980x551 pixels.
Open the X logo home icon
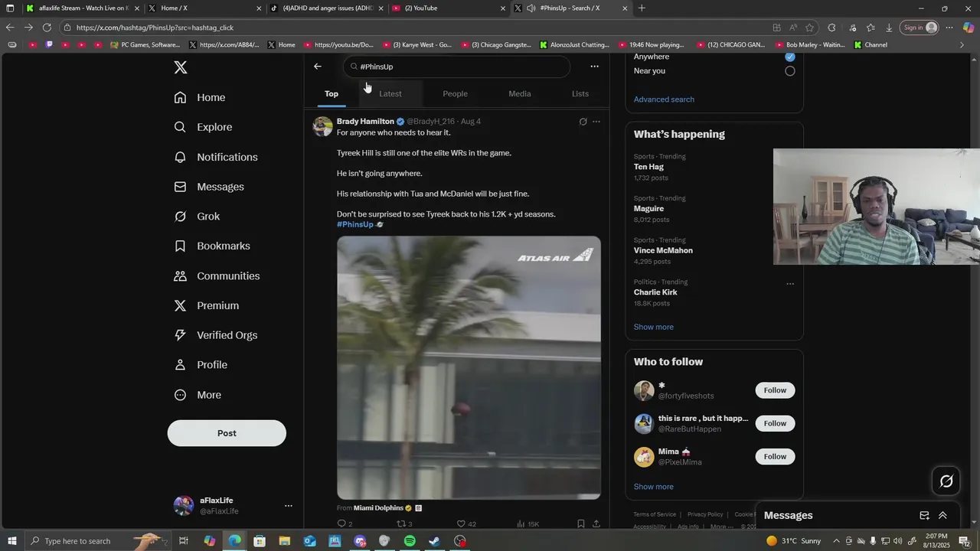[181, 67]
